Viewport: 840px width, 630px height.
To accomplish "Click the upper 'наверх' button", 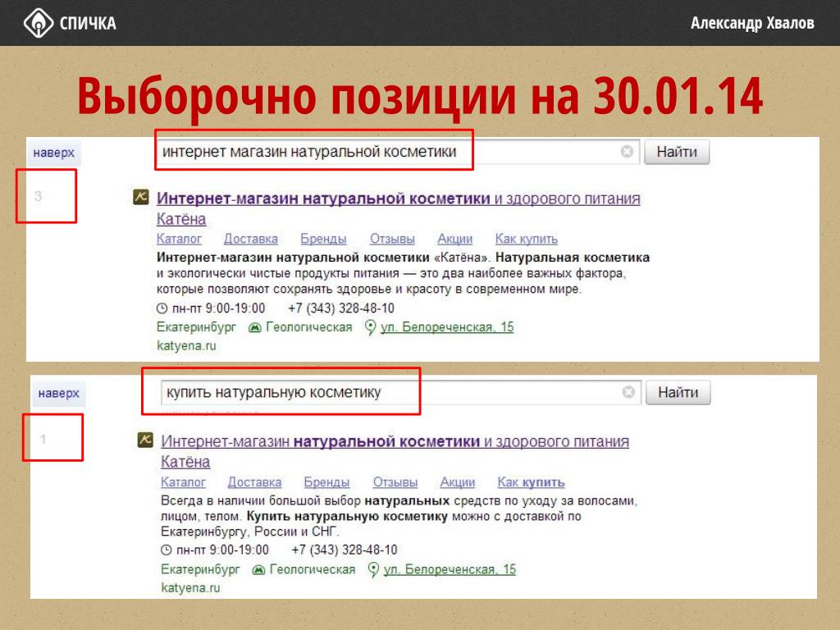I will point(53,153).
